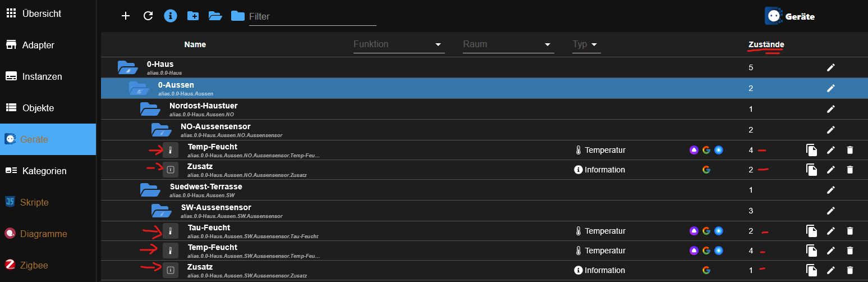
Task: Open Skripte in the sidebar
Action: pos(48,202)
